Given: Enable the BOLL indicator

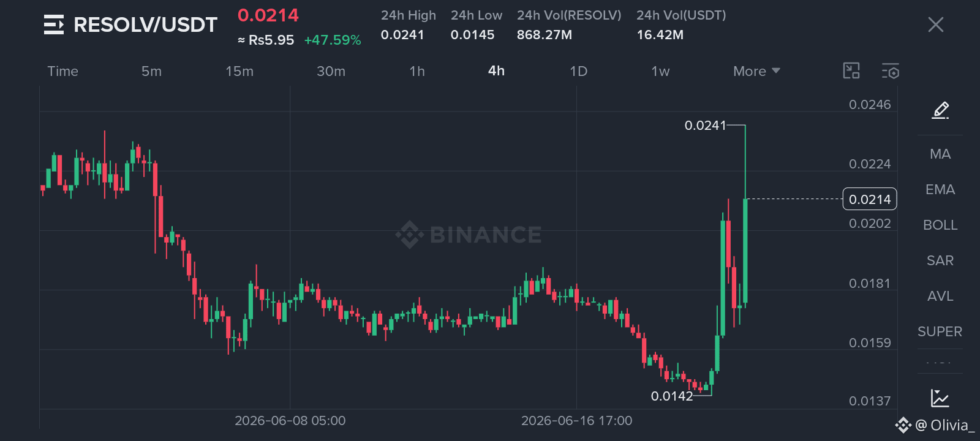Looking at the screenshot, I should (x=940, y=225).
